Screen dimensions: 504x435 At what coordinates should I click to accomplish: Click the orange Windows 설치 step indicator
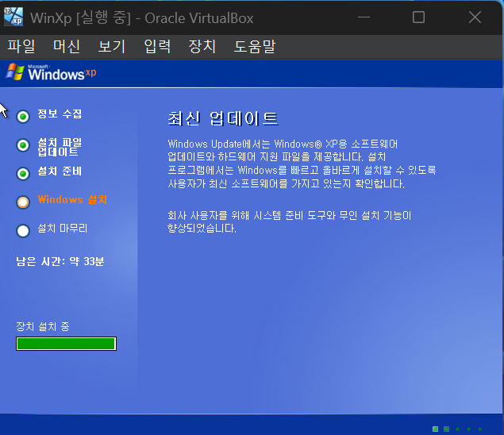(x=23, y=202)
